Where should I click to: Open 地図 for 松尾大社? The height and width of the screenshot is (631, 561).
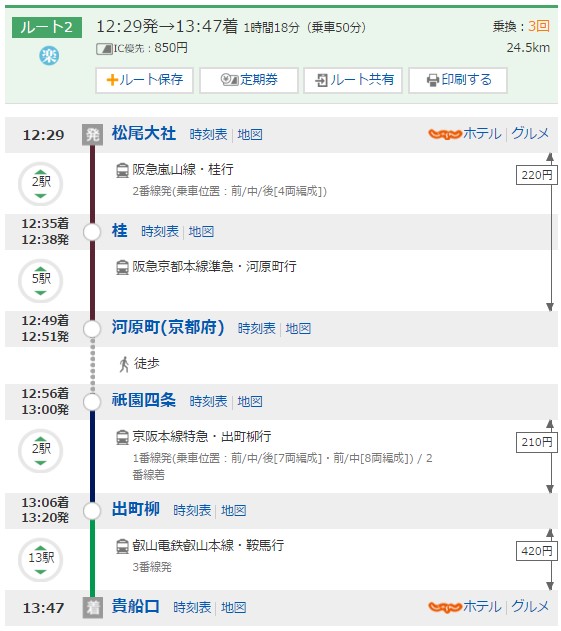pos(250,134)
